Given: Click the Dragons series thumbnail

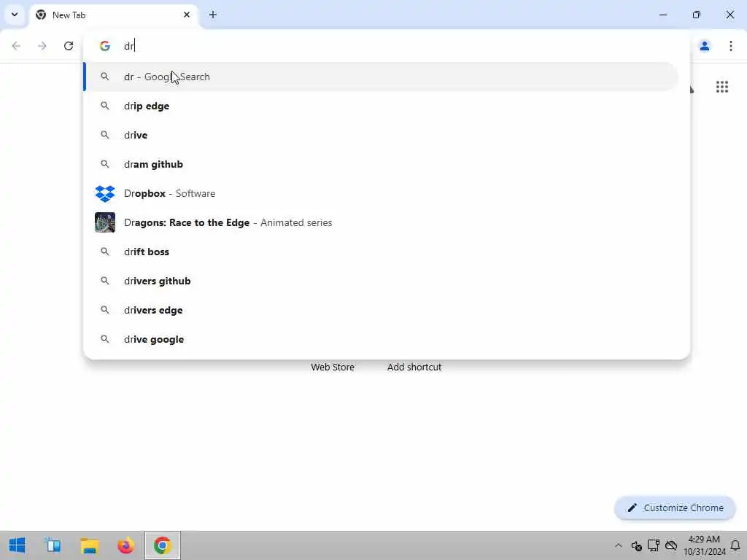Looking at the screenshot, I should (x=105, y=222).
